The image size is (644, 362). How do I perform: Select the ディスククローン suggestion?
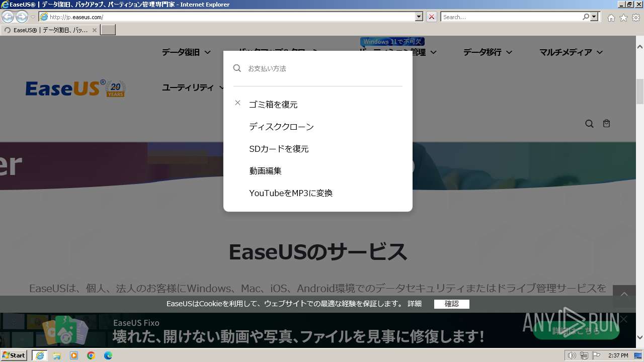[x=281, y=127]
